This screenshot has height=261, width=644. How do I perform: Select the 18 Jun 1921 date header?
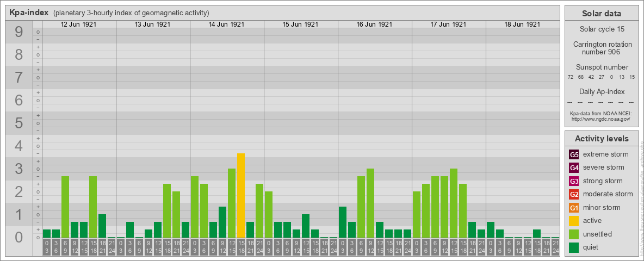pyautogui.click(x=522, y=24)
